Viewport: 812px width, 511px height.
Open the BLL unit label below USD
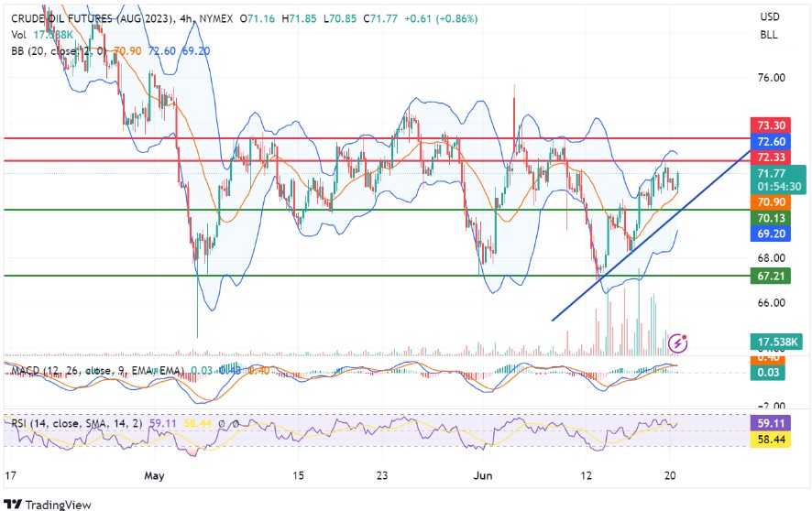coord(770,35)
